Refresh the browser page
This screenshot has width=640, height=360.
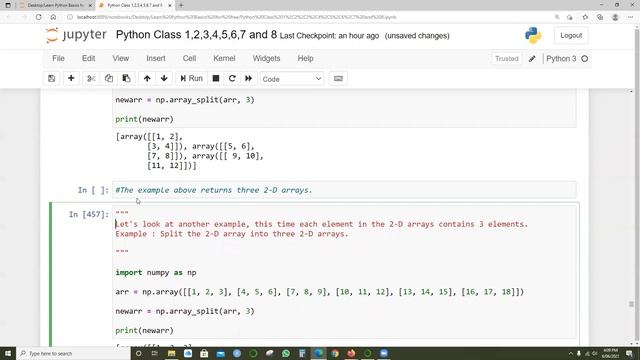coord(38,17)
